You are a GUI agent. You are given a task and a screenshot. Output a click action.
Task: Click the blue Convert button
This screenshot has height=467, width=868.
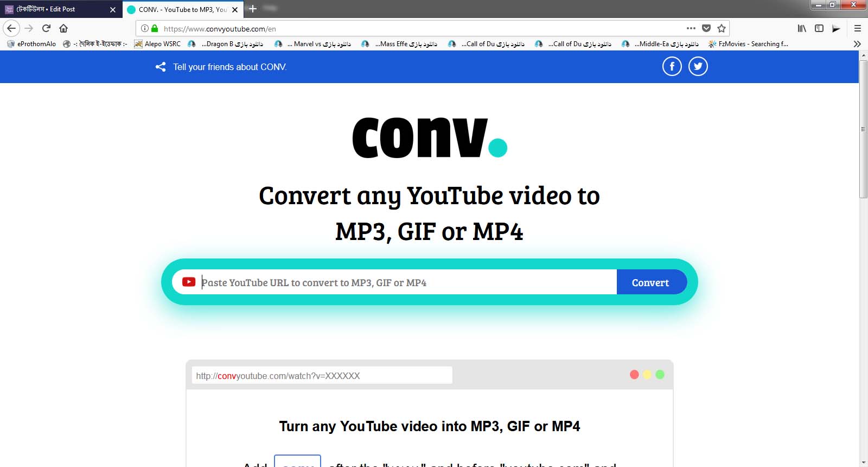(x=652, y=282)
